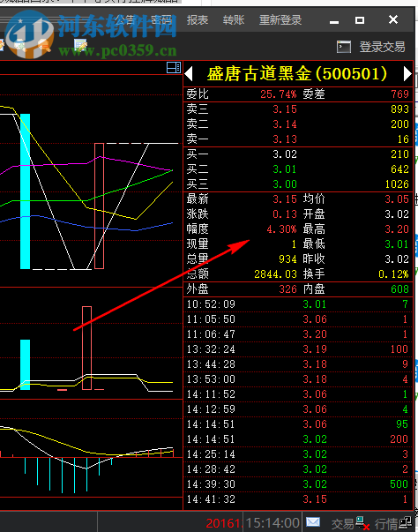Screen dimensions: 418x532
Task: Select the 14:14:51 trade at 3.06
Action: click(298, 424)
